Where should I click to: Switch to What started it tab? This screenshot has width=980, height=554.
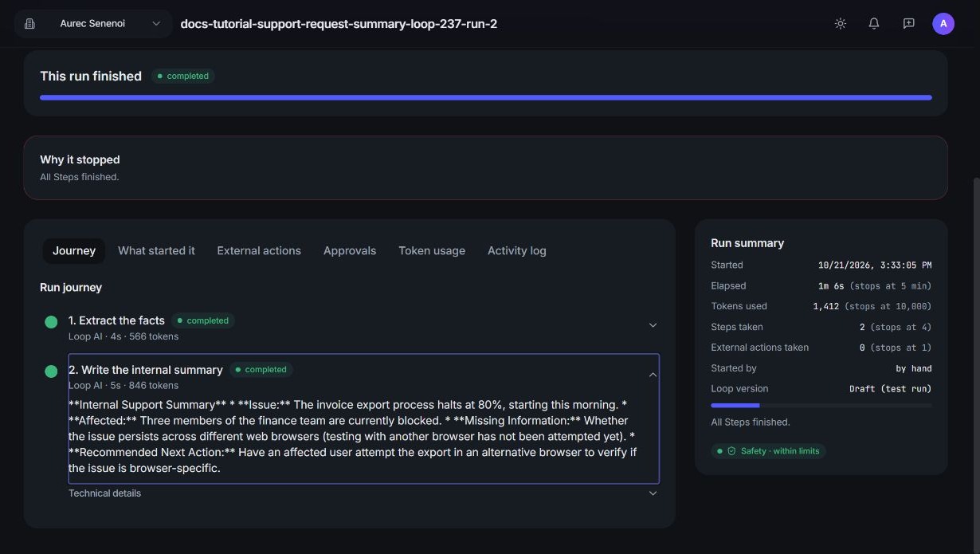tap(156, 250)
